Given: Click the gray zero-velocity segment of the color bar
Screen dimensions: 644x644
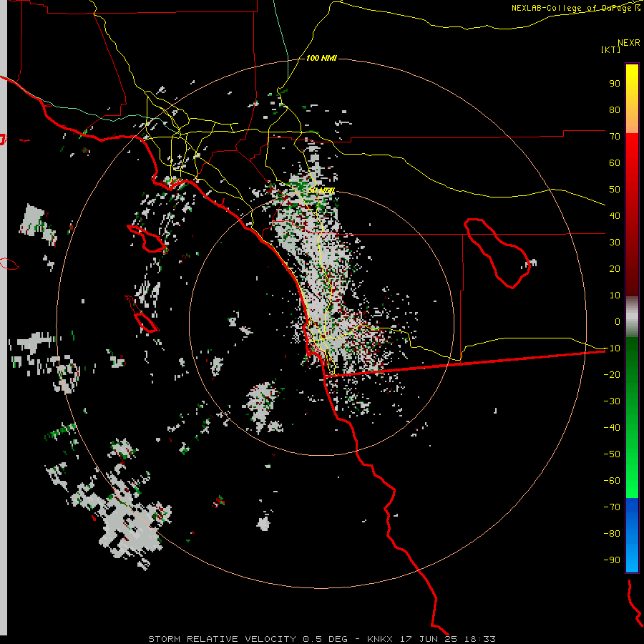Looking at the screenshot, I should [632, 317].
